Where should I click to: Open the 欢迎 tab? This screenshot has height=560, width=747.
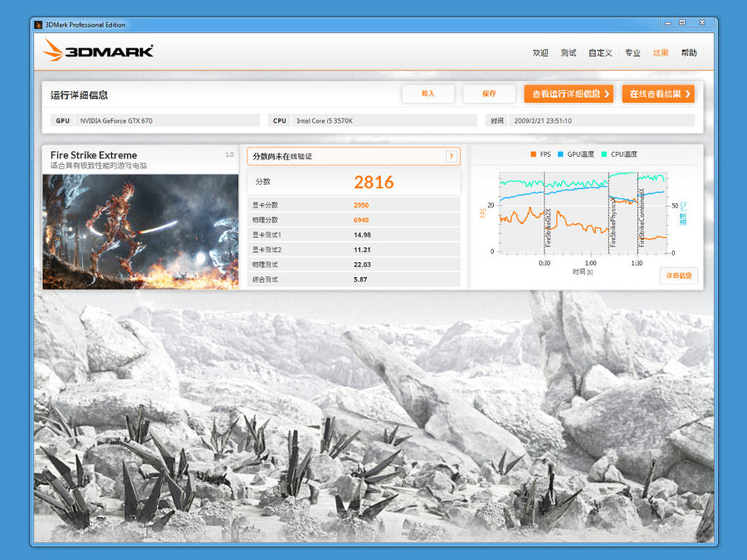(x=540, y=53)
